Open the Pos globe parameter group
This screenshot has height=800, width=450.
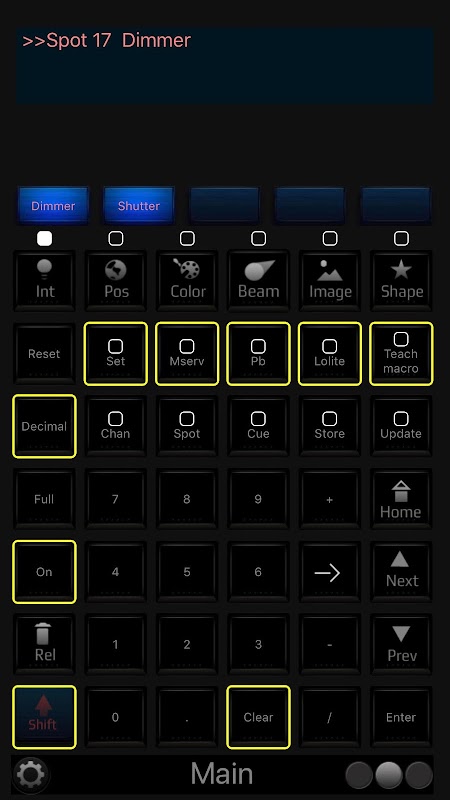pyautogui.click(x=116, y=281)
